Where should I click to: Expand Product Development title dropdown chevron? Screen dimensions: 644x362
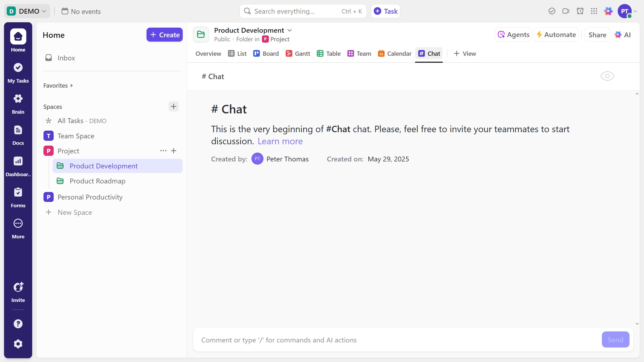(290, 30)
